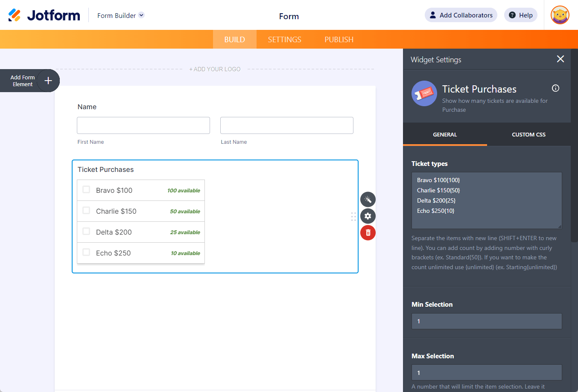
Task: Delete the Ticket Purchases widget
Action: [x=368, y=232]
